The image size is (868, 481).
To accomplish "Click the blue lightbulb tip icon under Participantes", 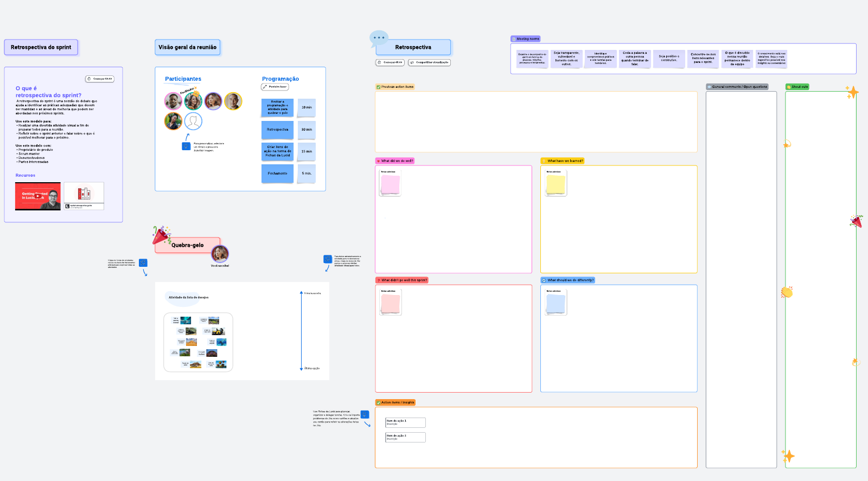I will (x=186, y=146).
